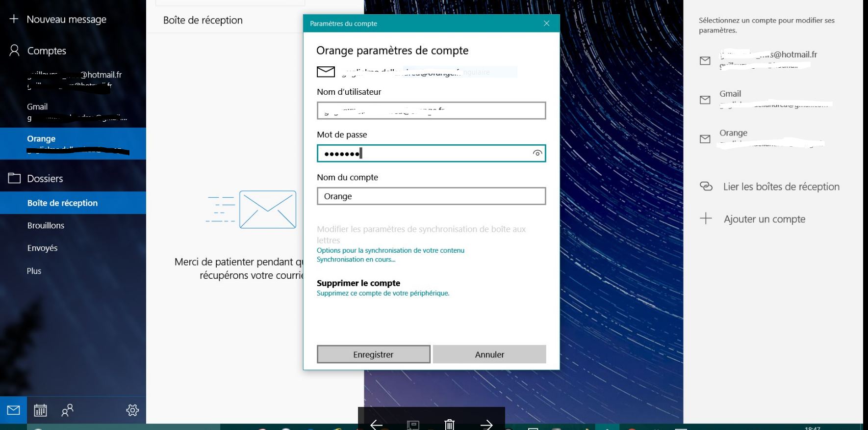Viewport: 868px width, 430px height.
Task: Click envelope icon beside Gmail in settings pane
Action: (x=705, y=100)
